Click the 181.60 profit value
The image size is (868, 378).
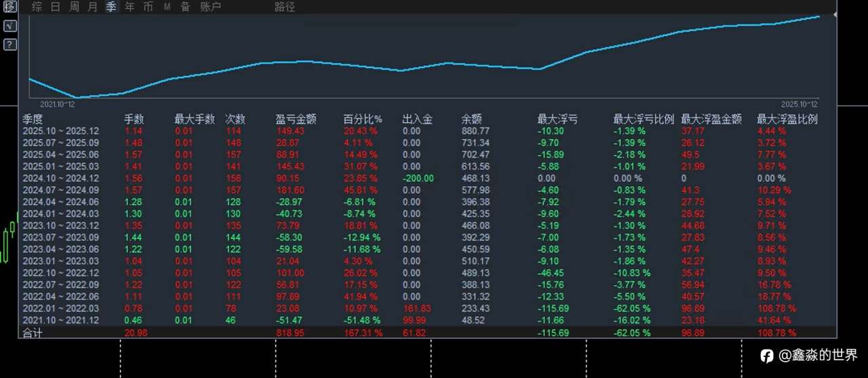pyautogui.click(x=290, y=190)
